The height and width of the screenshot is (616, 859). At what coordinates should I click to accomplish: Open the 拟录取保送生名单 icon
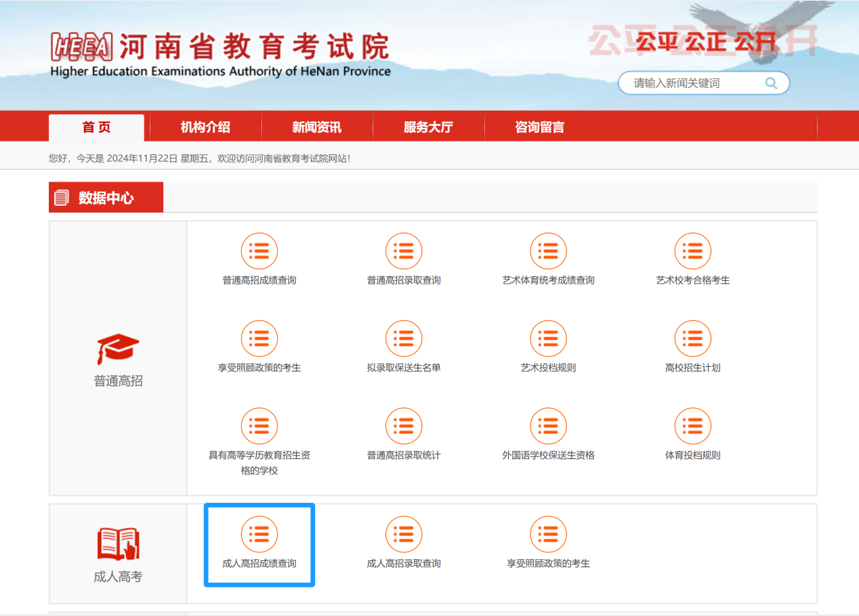(403, 338)
